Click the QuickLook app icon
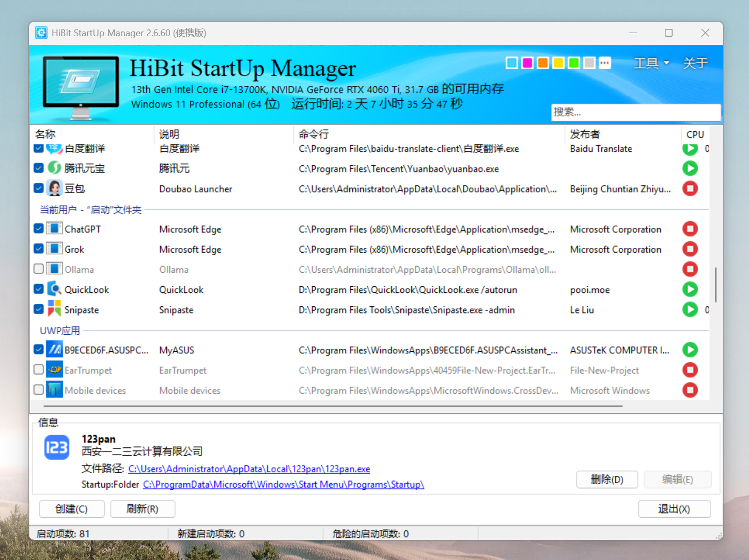Image resolution: width=749 pixels, height=560 pixels. point(54,289)
